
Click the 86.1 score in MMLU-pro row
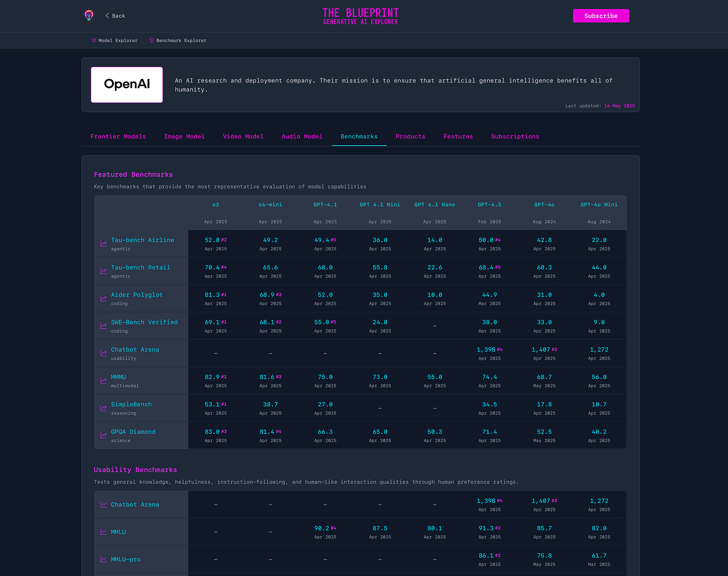[x=486, y=556]
